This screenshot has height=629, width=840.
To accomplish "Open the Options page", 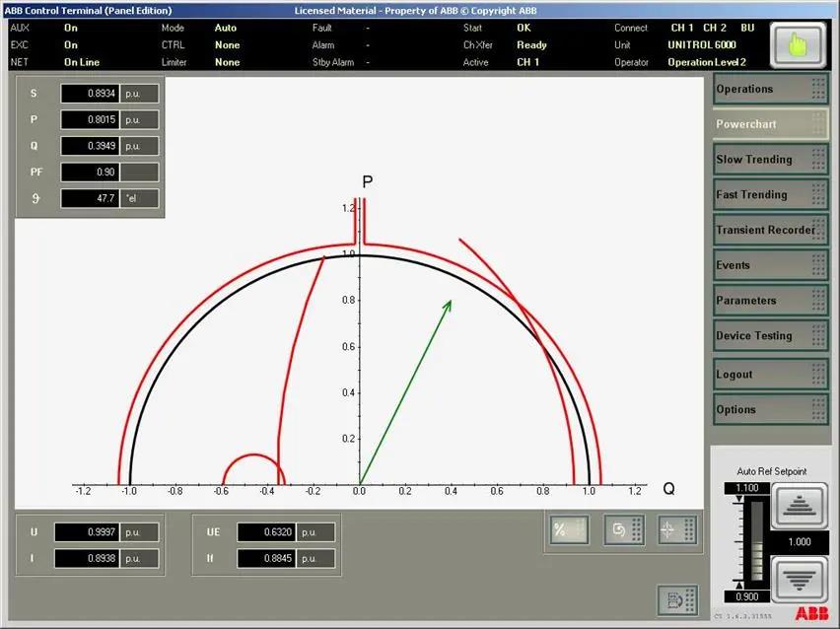I will coord(770,409).
